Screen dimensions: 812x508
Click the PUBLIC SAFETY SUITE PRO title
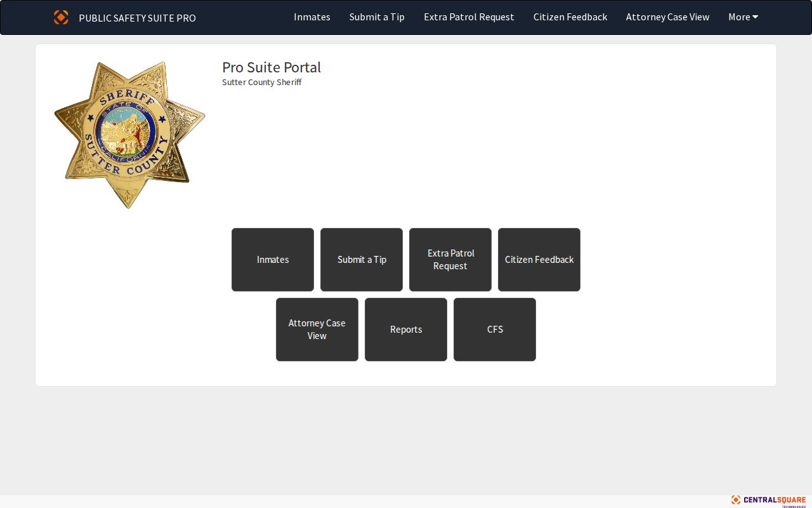pyautogui.click(x=137, y=18)
